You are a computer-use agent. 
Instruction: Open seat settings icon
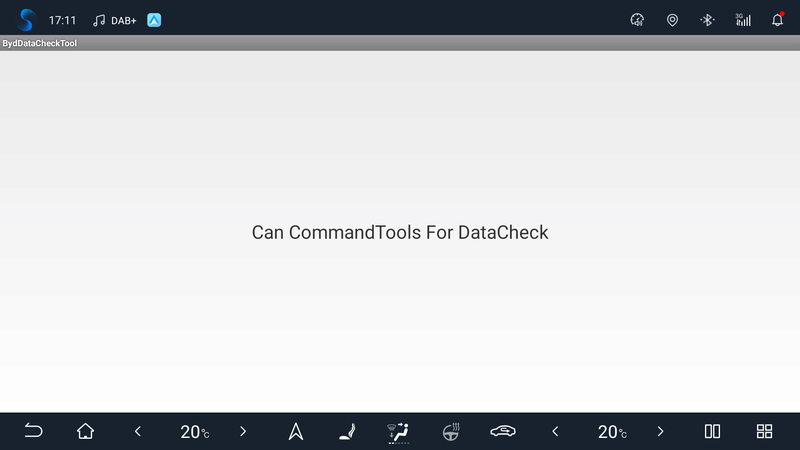click(x=347, y=431)
